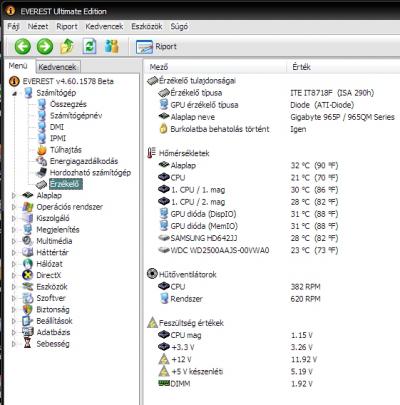Expand the Operációs rendszer node
The width and height of the screenshot is (400, 405).
[x=14, y=207]
